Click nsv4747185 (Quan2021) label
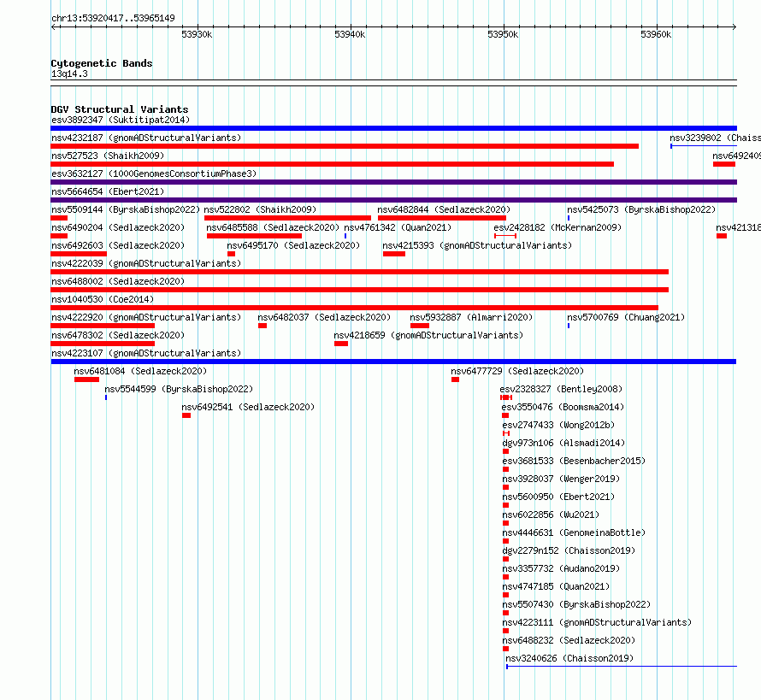The image size is (761, 700). point(556,586)
